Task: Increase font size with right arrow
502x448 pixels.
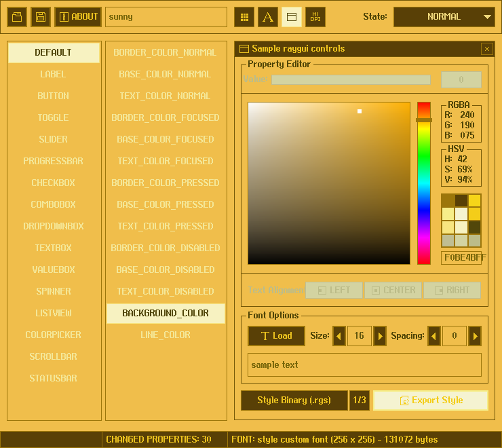Action: pos(380,336)
